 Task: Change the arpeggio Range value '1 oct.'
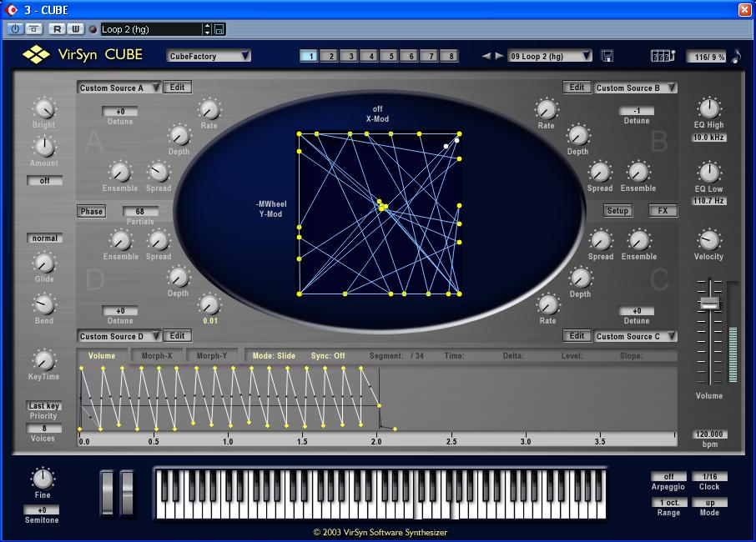coord(668,503)
